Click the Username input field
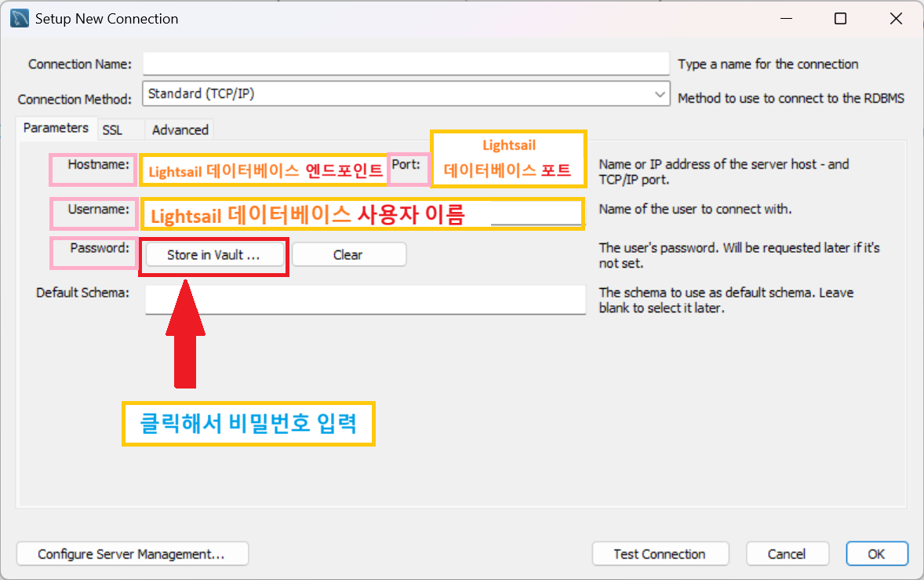 click(x=362, y=214)
